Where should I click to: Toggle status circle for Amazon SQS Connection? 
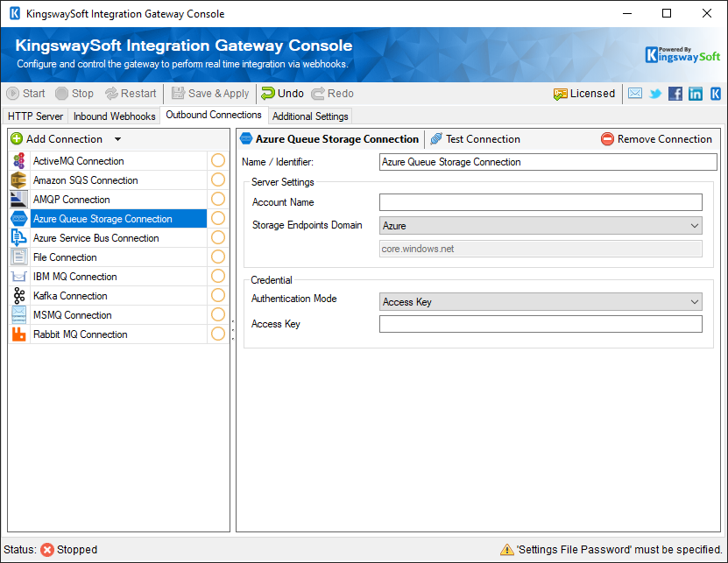(218, 179)
